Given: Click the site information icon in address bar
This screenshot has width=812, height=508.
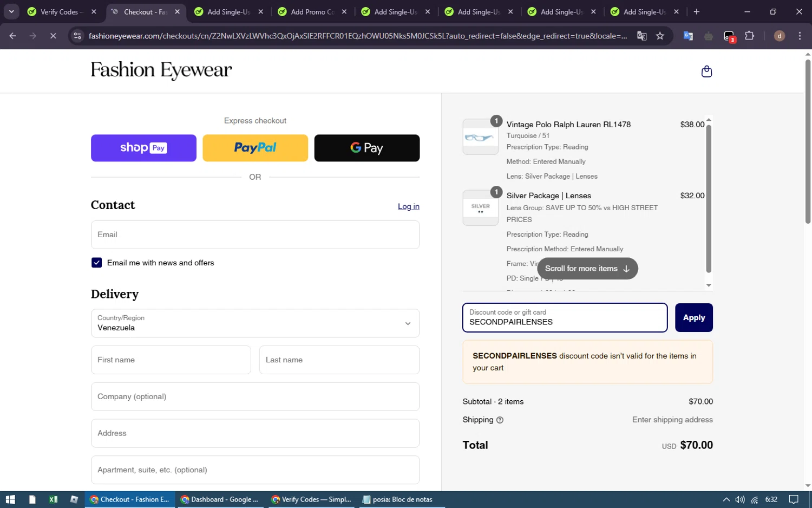Looking at the screenshot, I should [77, 36].
